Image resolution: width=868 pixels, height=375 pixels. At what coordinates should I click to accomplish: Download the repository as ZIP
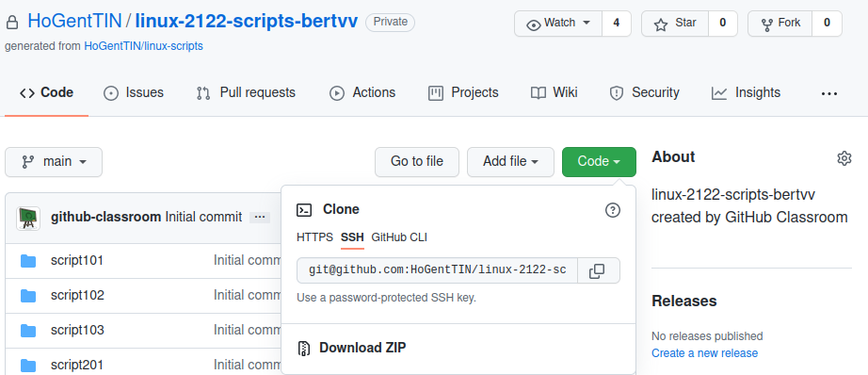pos(352,348)
